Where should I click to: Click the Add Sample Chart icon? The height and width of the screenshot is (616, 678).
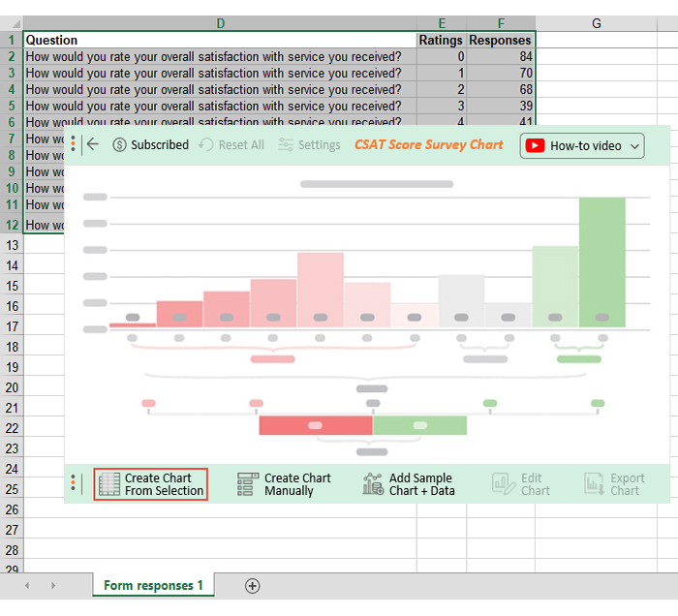click(x=373, y=483)
